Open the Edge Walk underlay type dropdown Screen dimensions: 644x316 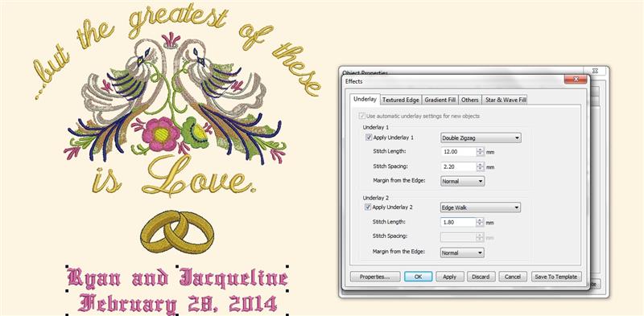tap(481, 207)
